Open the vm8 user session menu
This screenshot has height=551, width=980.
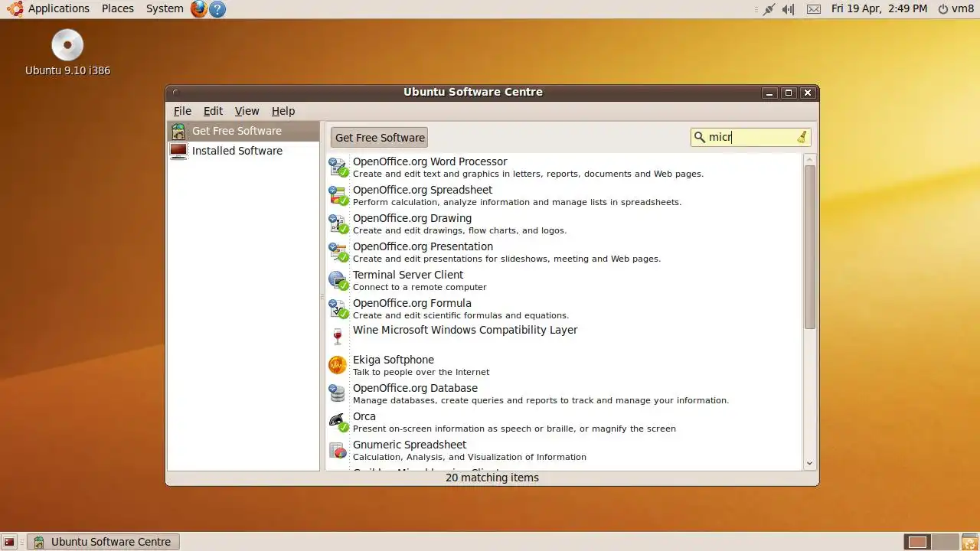click(x=955, y=8)
